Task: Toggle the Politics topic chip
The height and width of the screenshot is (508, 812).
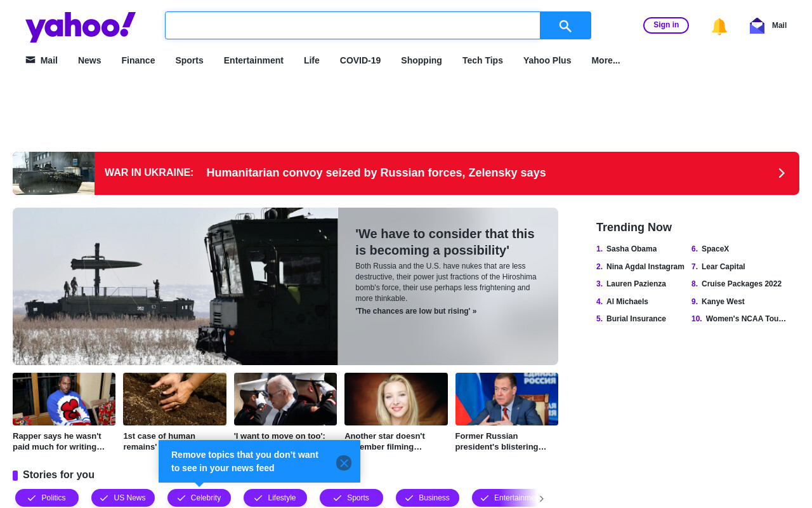Action: [47, 498]
